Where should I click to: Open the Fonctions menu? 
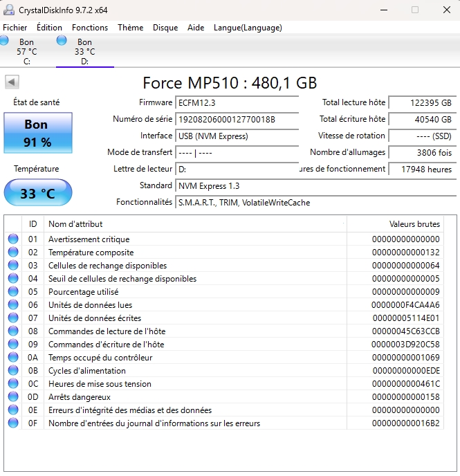pos(90,28)
